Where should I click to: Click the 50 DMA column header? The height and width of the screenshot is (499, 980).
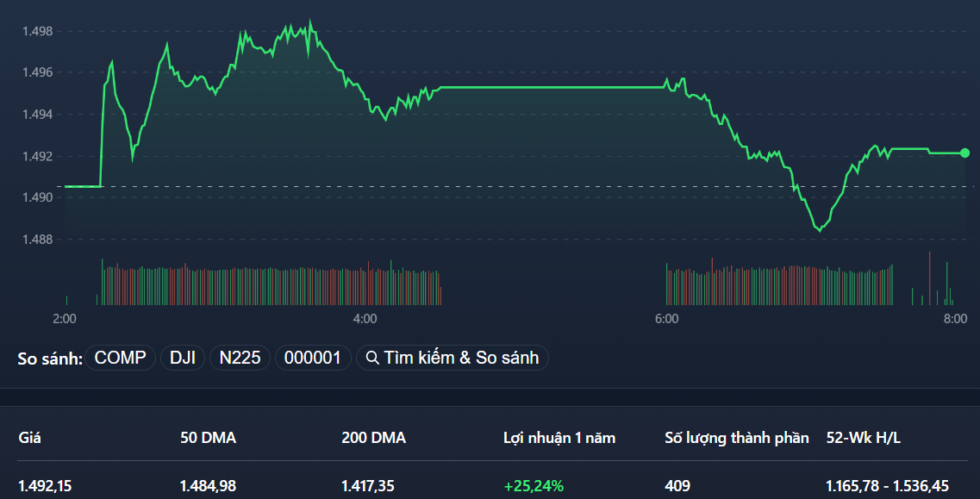(x=207, y=438)
